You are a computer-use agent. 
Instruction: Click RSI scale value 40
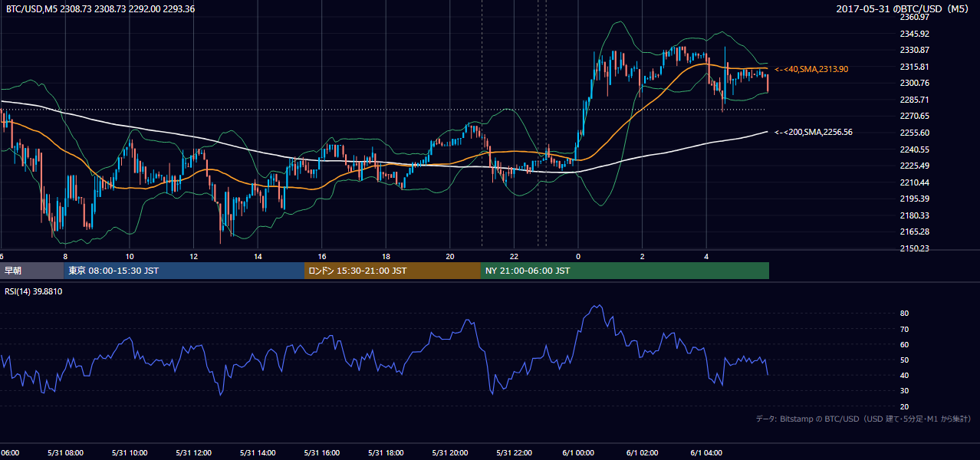(x=904, y=375)
